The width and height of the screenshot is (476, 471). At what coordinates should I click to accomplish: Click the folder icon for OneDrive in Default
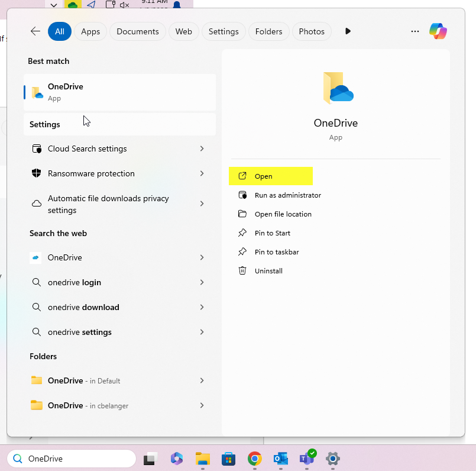(37, 380)
